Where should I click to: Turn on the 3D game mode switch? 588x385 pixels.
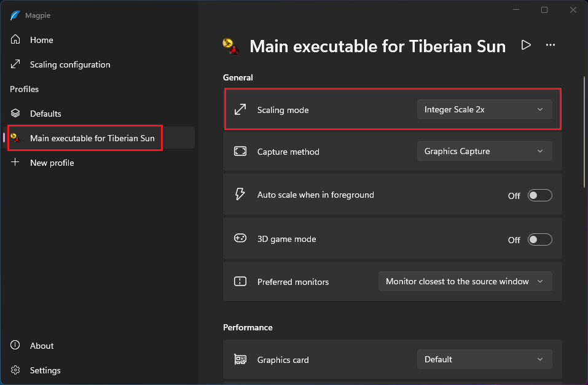pyautogui.click(x=539, y=239)
